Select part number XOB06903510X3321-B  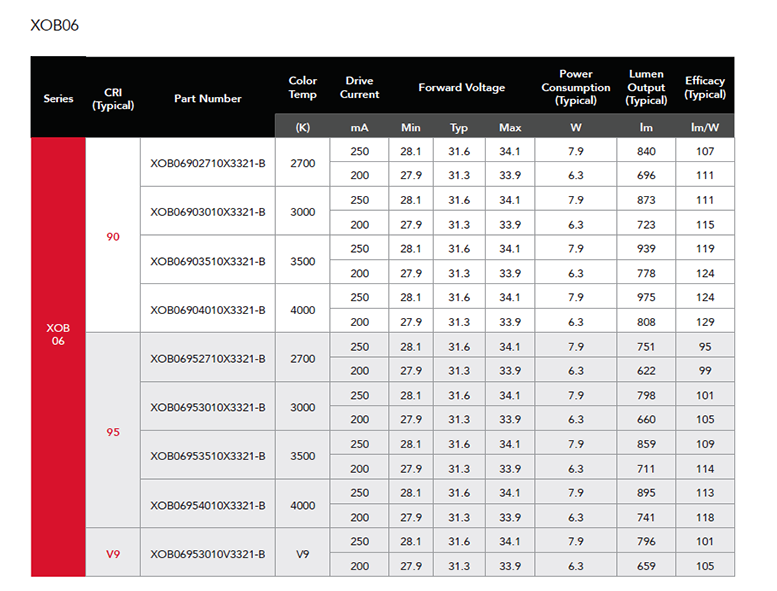(x=208, y=261)
